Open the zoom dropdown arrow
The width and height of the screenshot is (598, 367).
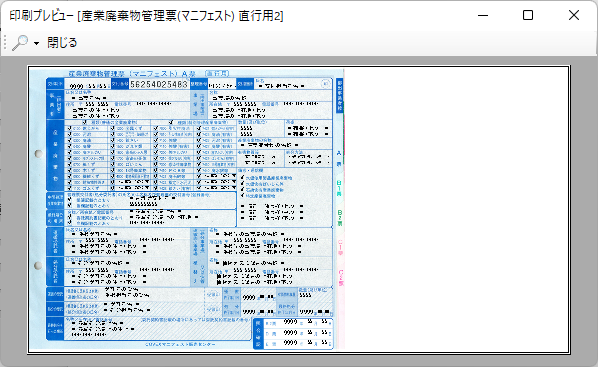[37, 43]
